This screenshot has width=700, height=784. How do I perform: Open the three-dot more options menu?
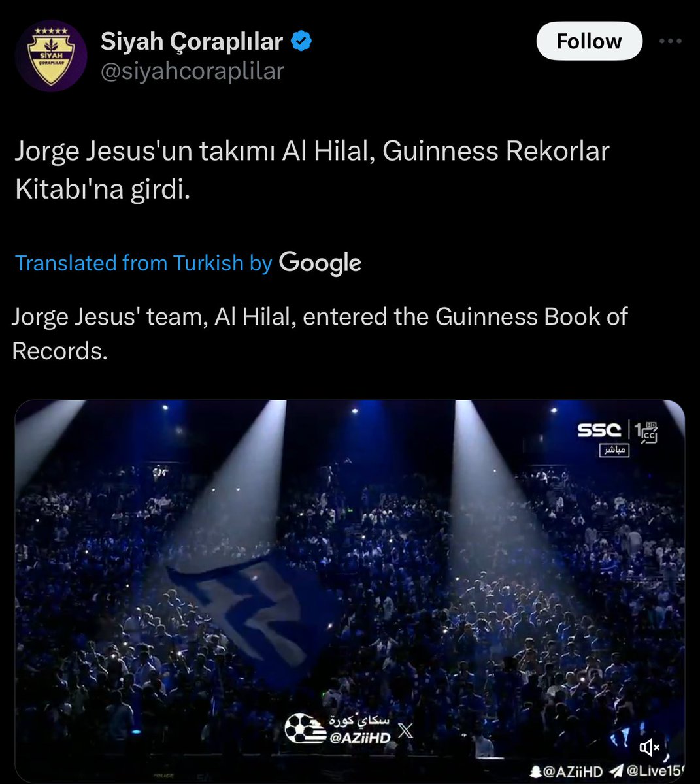coord(670,41)
